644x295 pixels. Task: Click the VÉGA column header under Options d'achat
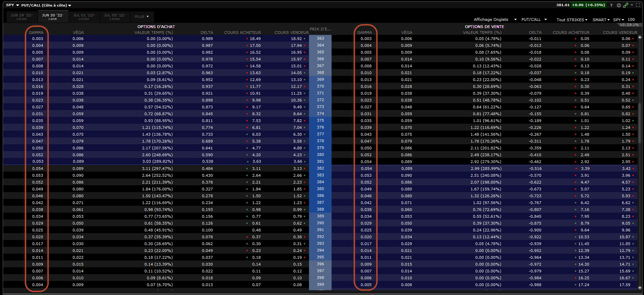[78, 32]
